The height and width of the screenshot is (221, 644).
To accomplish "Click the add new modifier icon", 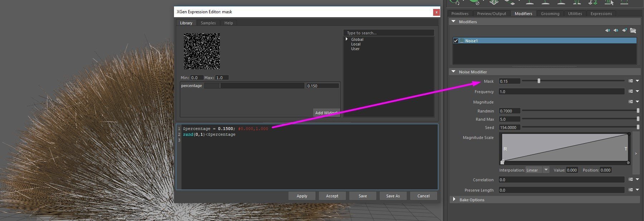I will coord(624,30).
